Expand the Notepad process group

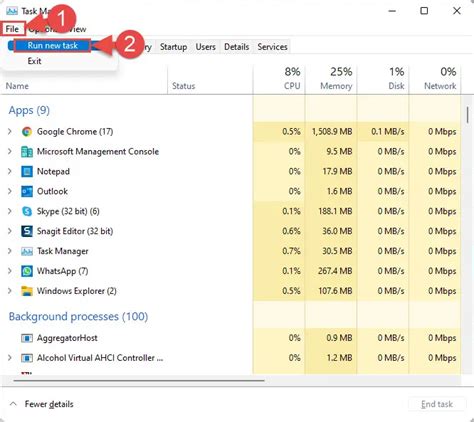click(x=10, y=172)
